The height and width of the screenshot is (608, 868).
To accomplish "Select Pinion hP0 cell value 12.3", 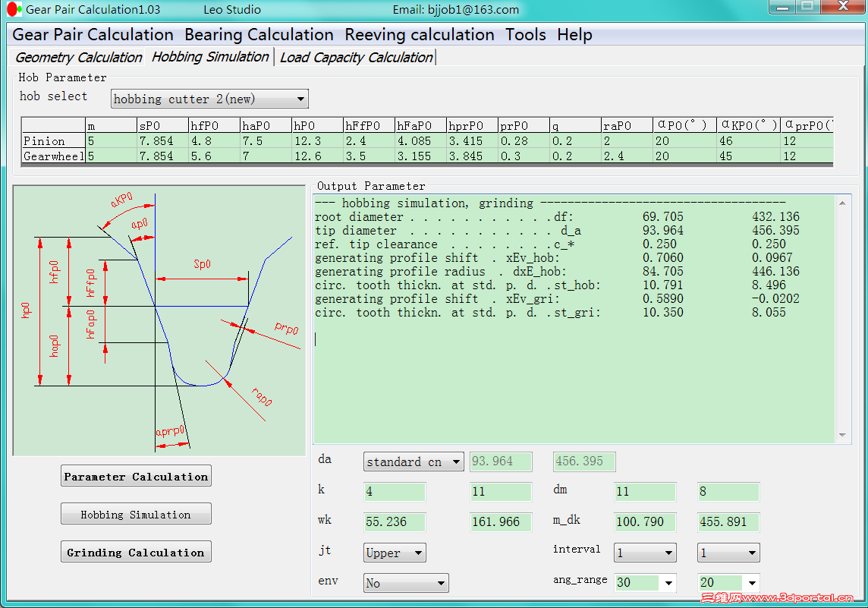I will 317,140.
